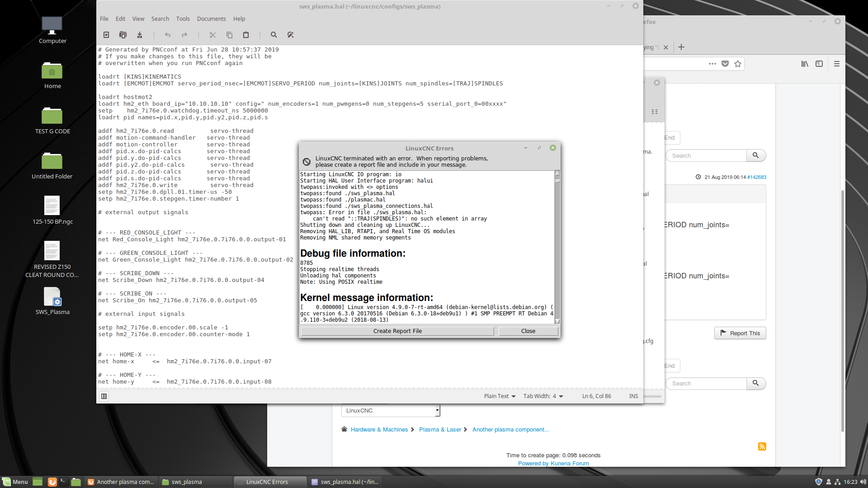Launch Firefox from the panel launcher
868x488 pixels.
coord(52,482)
